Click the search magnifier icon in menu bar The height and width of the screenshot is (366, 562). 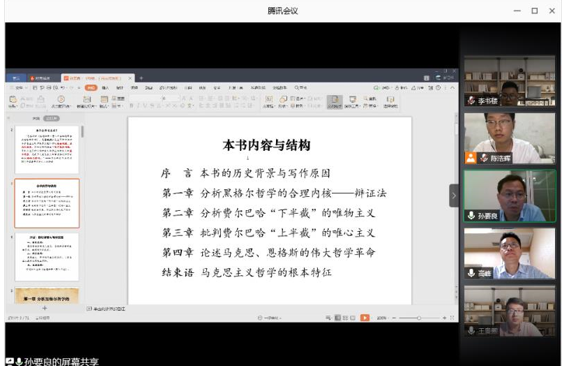pyautogui.click(x=297, y=87)
